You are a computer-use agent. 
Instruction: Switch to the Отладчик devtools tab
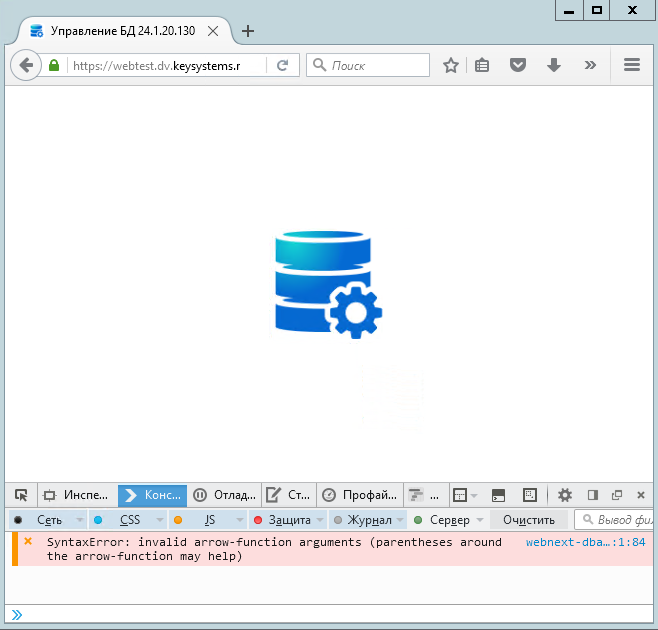(224, 495)
